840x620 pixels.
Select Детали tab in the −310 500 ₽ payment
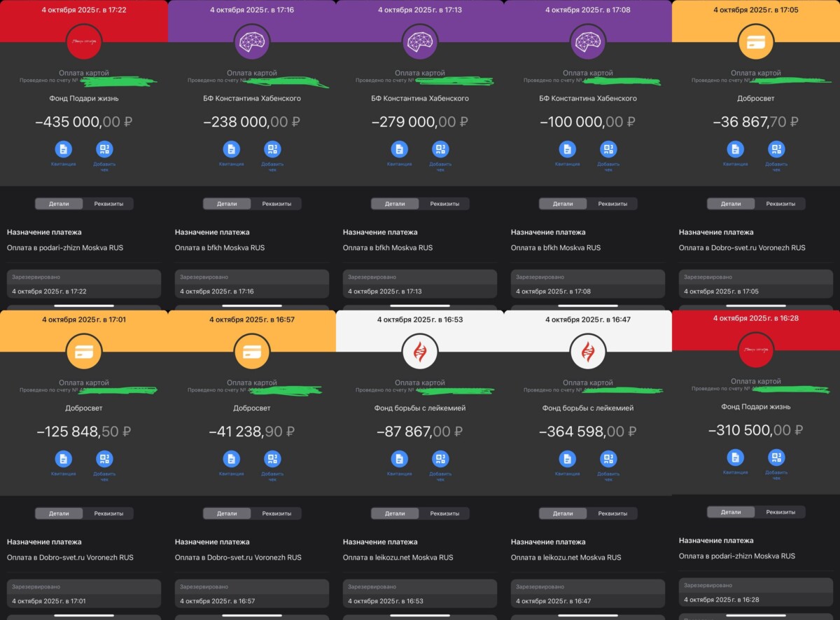click(x=731, y=512)
